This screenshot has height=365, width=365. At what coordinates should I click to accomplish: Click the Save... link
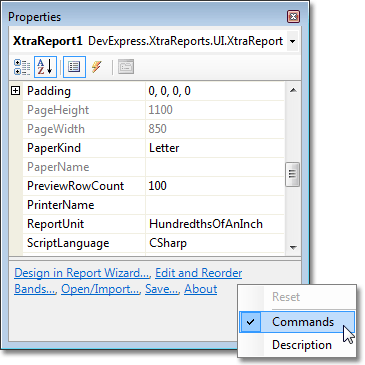coord(162,289)
